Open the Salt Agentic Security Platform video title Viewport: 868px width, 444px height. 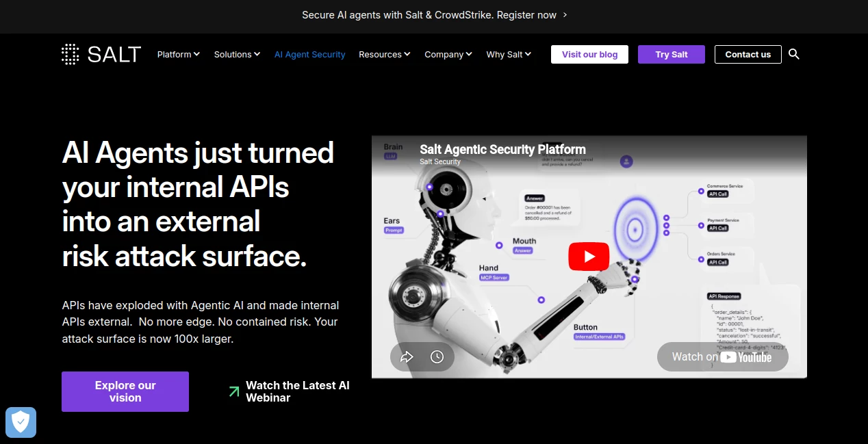(502, 149)
